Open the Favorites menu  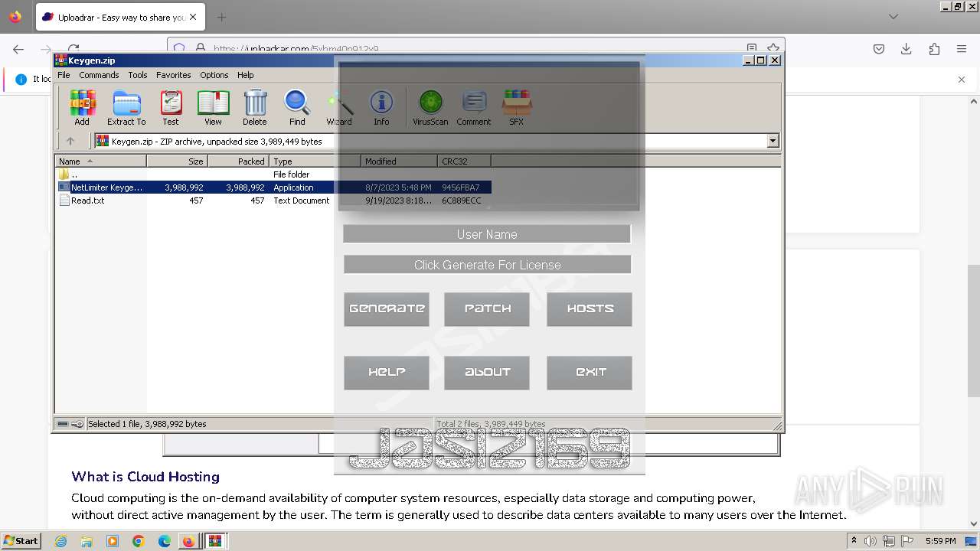click(x=174, y=75)
